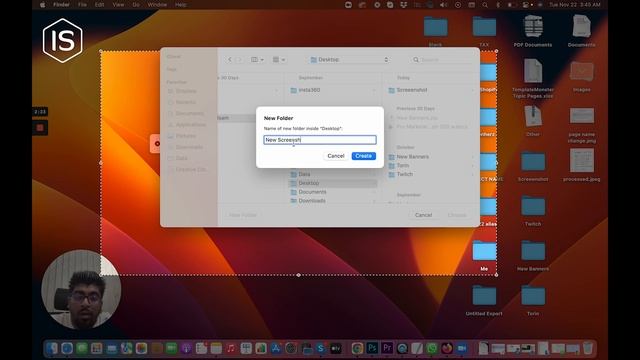Select the Twitch folder in the chooser list

click(x=430, y=174)
